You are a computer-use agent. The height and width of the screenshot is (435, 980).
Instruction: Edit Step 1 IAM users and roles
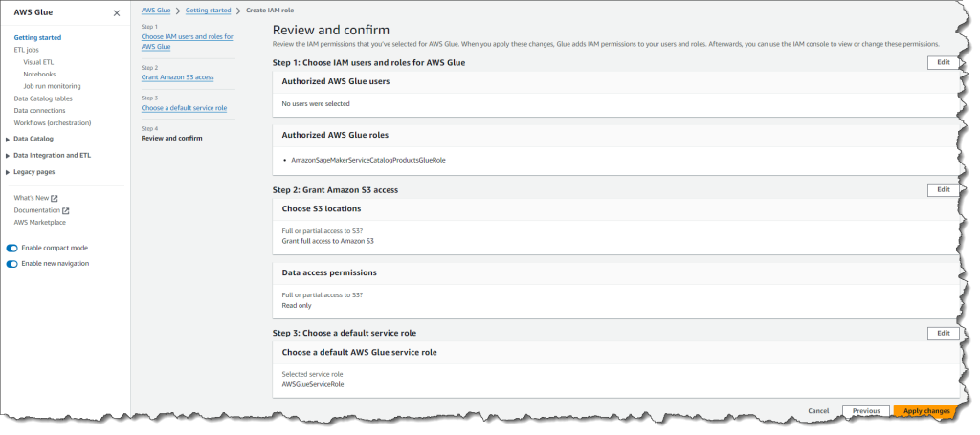click(x=943, y=62)
